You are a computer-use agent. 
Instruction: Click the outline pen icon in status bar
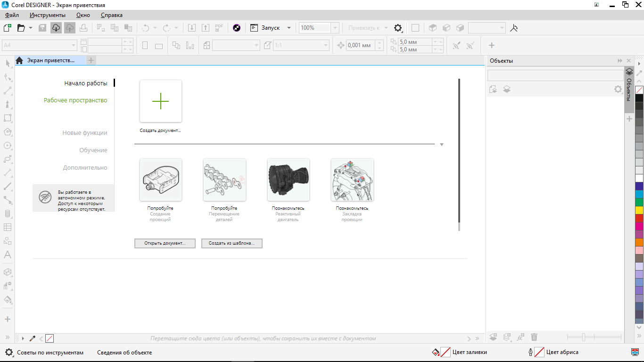point(530,352)
